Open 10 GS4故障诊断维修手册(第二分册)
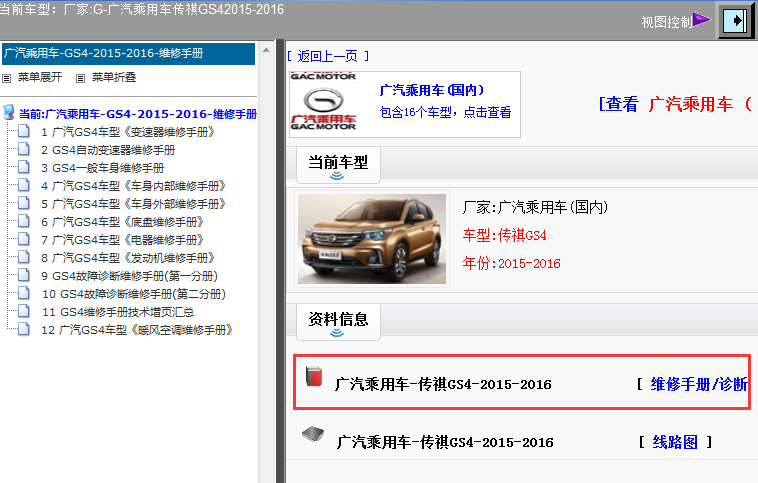 click(x=134, y=293)
